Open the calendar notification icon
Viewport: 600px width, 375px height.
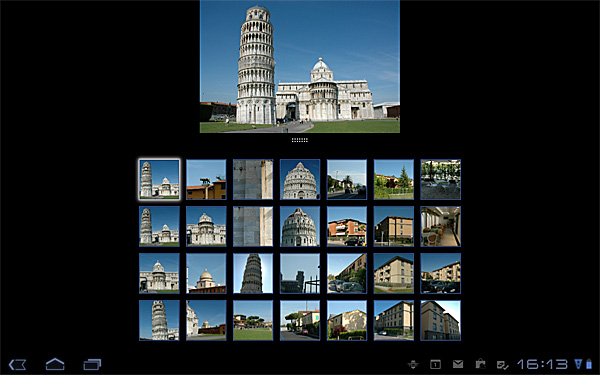(x=435, y=364)
